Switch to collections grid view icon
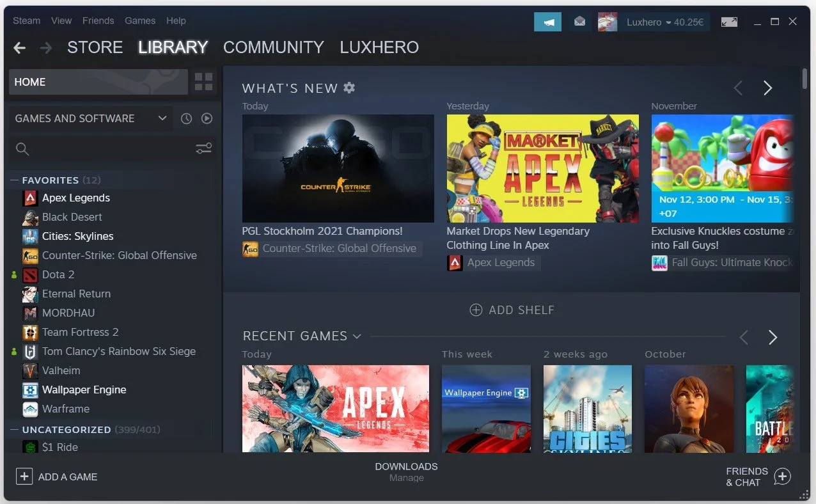 (x=203, y=82)
